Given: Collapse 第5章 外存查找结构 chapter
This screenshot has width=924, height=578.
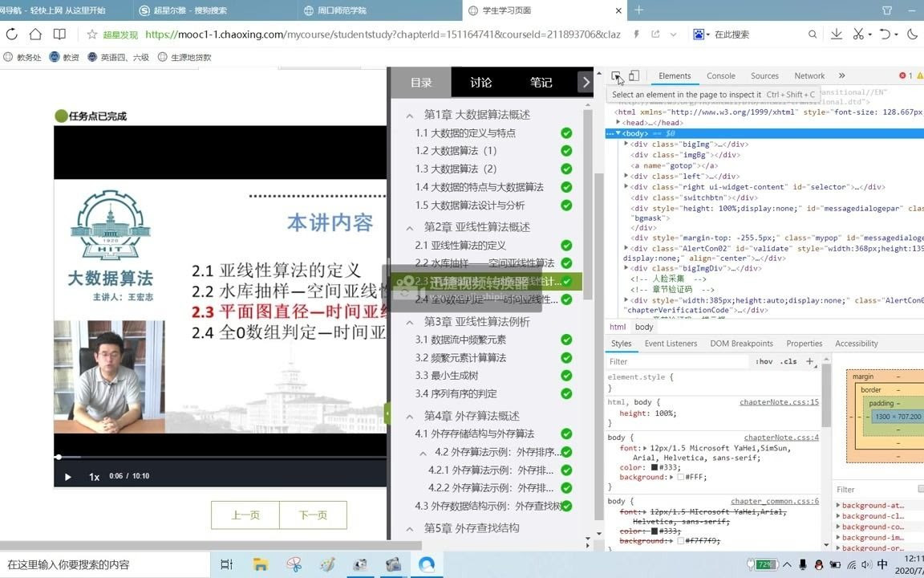Looking at the screenshot, I should point(410,529).
